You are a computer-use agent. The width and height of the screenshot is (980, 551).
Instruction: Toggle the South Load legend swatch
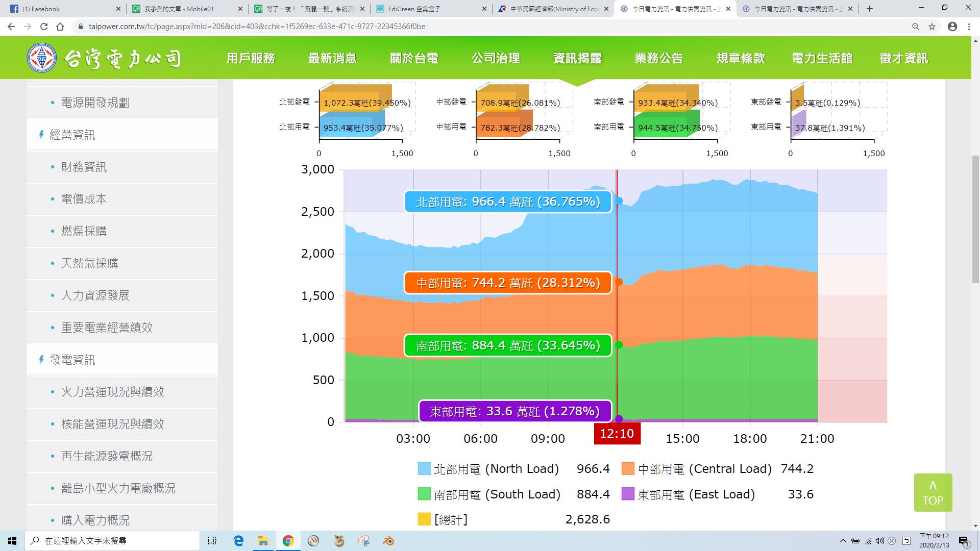click(x=424, y=494)
